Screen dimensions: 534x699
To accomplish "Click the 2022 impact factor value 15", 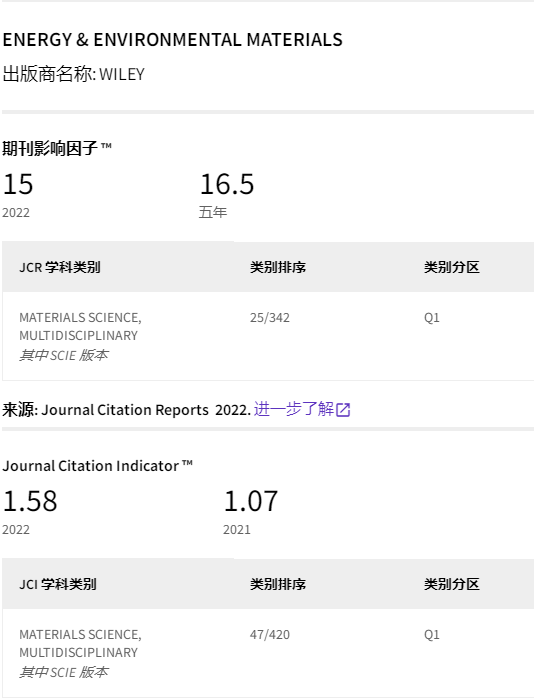I will point(18,184).
